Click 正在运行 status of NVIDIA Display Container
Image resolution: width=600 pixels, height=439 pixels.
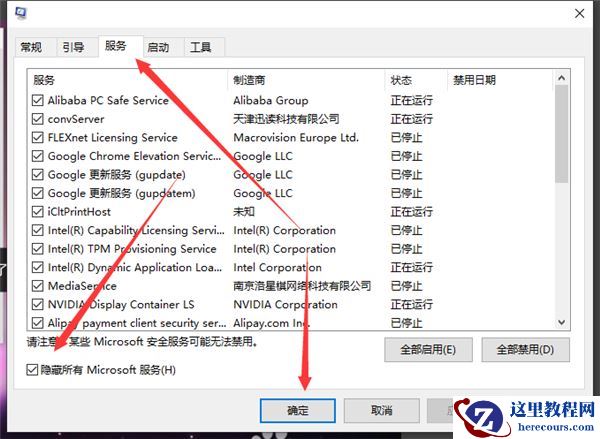tap(412, 304)
